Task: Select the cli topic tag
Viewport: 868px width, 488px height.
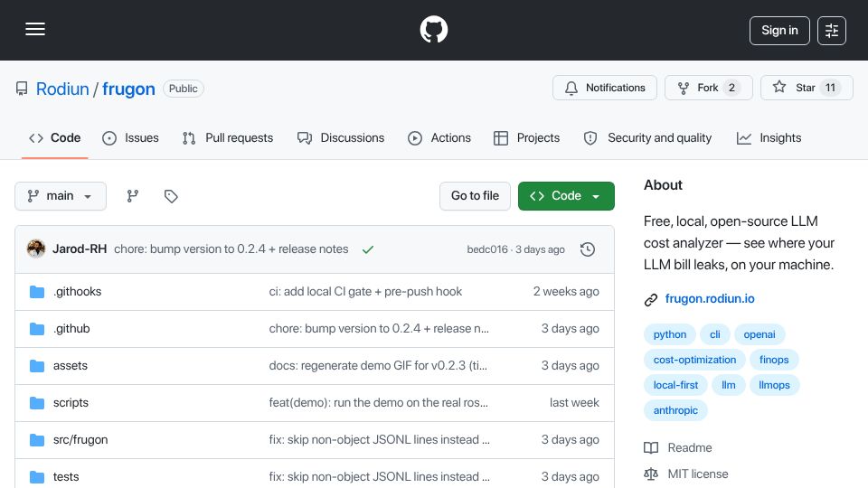Action: pos(714,334)
